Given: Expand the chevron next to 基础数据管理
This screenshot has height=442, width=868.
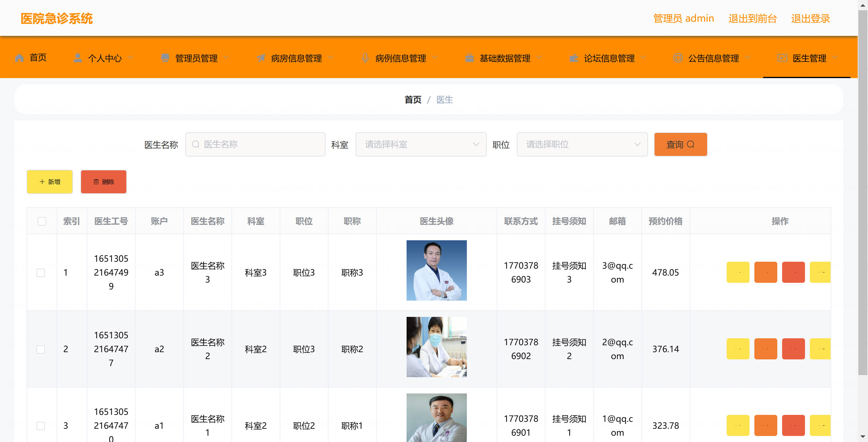Looking at the screenshot, I should (539, 58).
